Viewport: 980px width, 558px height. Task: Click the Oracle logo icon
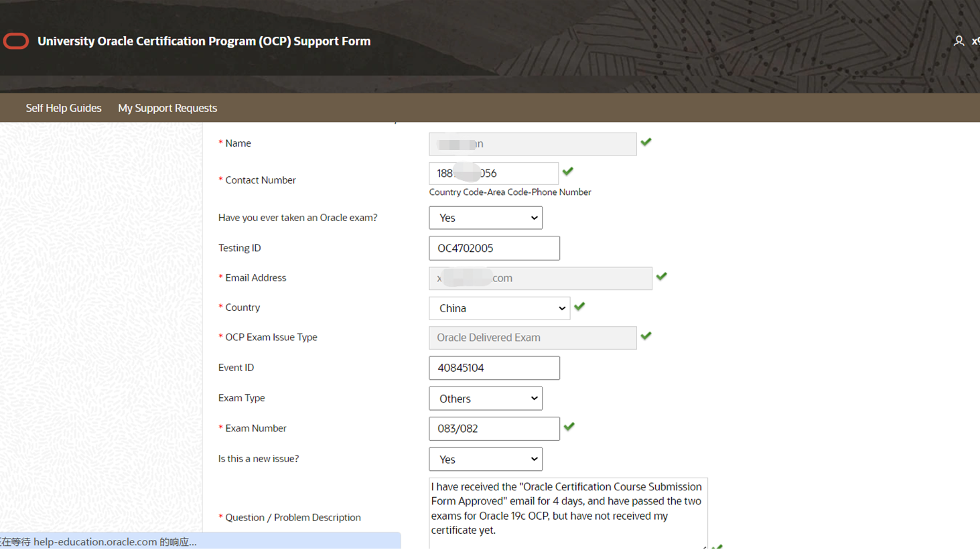[16, 41]
